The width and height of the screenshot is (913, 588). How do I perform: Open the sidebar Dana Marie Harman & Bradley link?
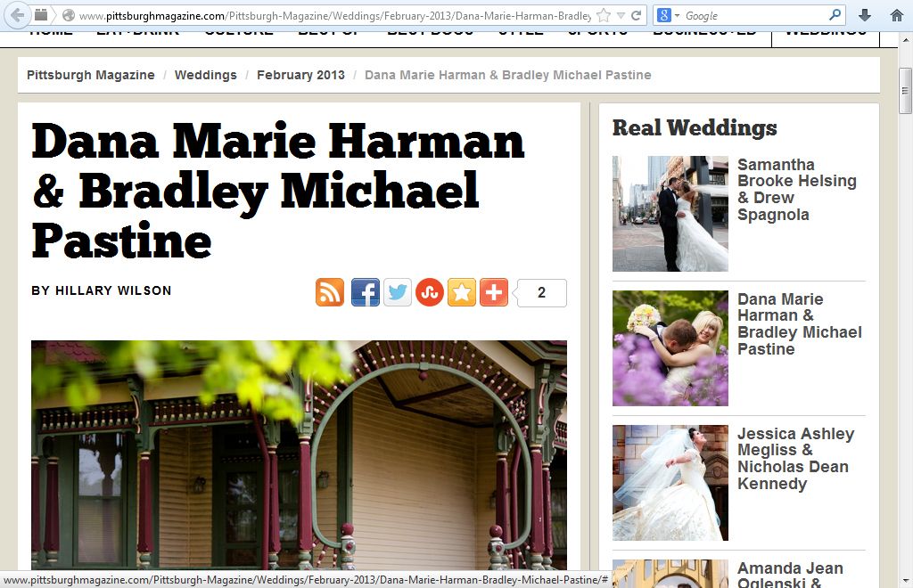[x=800, y=324]
